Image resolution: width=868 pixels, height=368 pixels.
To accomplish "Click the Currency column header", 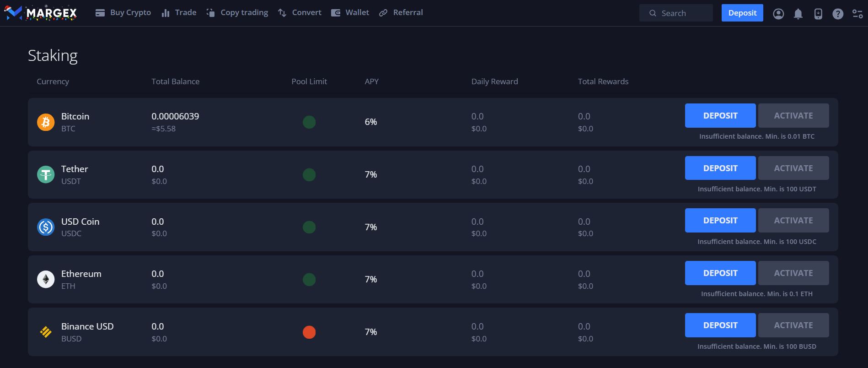I will [x=53, y=81].
